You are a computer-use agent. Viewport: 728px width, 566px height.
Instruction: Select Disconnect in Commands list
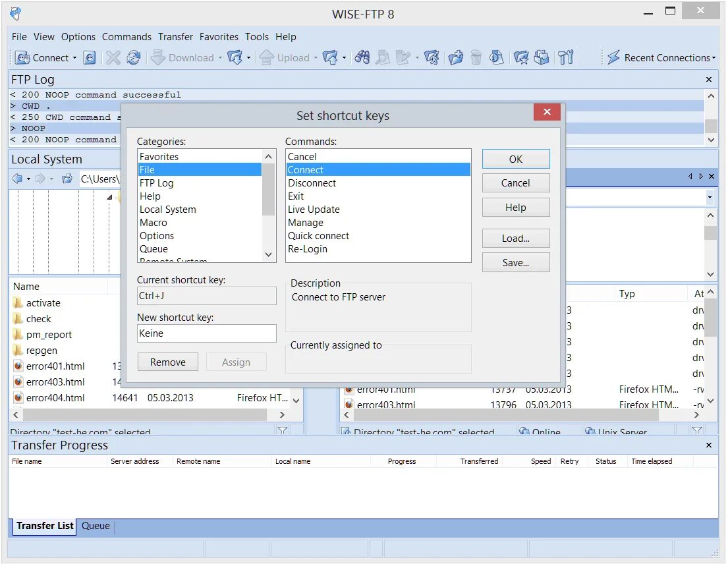[378, 183]
